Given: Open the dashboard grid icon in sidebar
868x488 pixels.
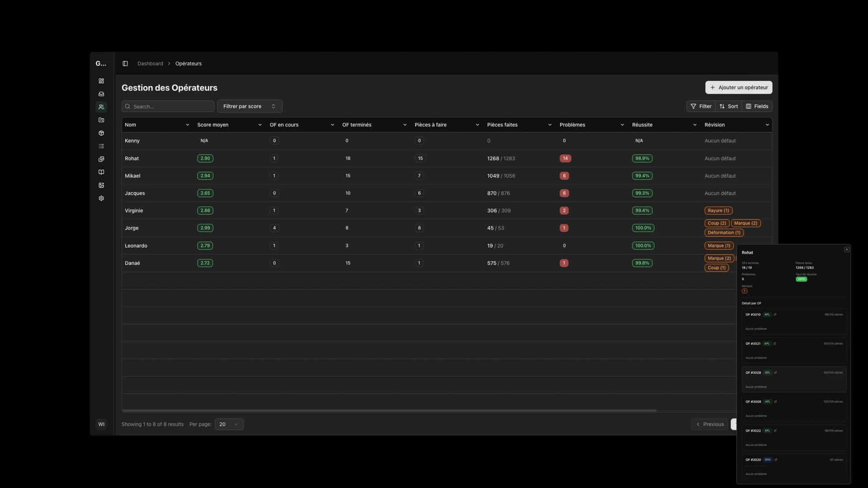Looking at the screenshot, I should point(101,81).
